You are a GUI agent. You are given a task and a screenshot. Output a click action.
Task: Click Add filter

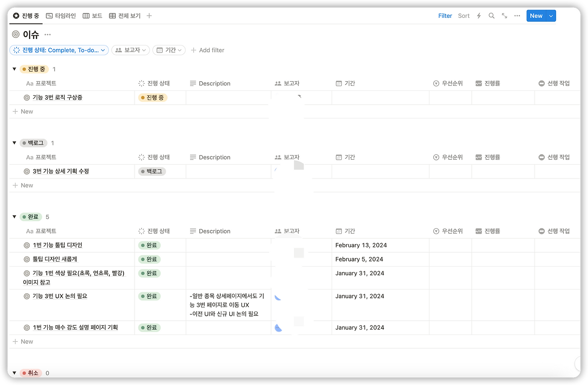point(208,50)
